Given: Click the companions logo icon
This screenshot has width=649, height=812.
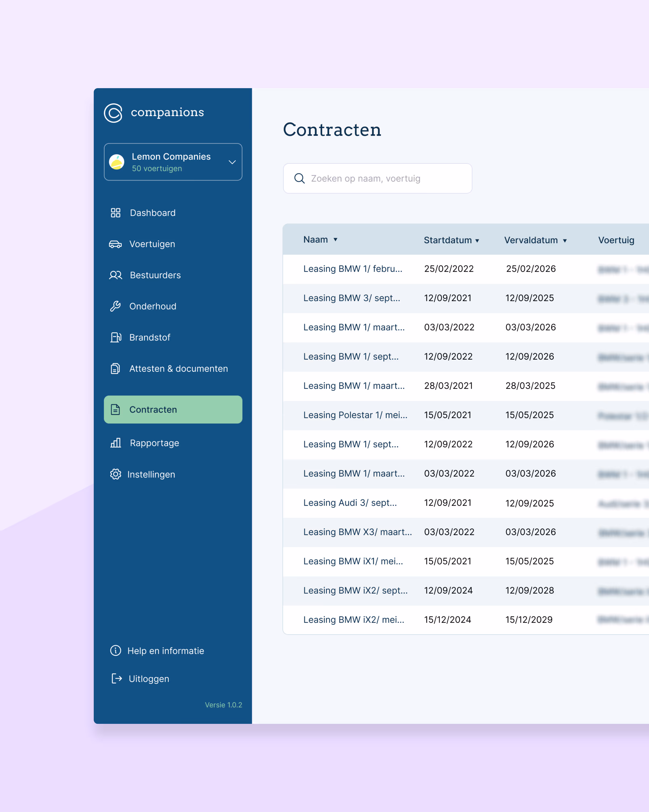Looking at the screenshot, I should click(x=113, y=113).
